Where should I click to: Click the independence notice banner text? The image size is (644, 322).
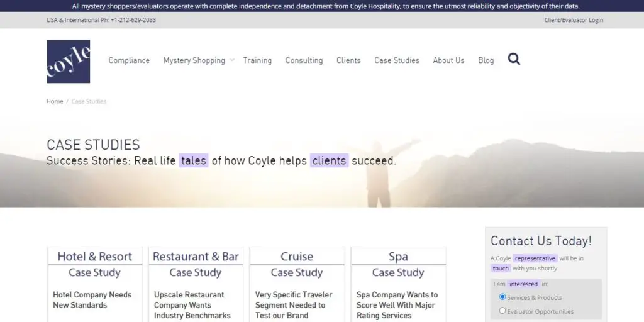[326, 6]
